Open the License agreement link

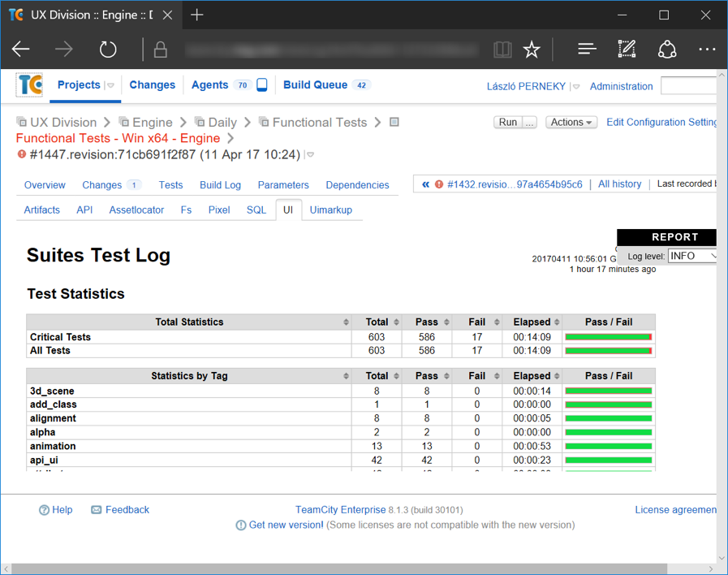675,510
